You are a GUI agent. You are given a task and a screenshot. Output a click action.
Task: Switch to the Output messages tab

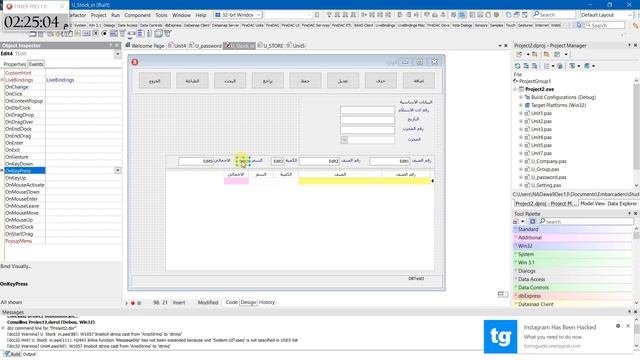pos(29,354)
